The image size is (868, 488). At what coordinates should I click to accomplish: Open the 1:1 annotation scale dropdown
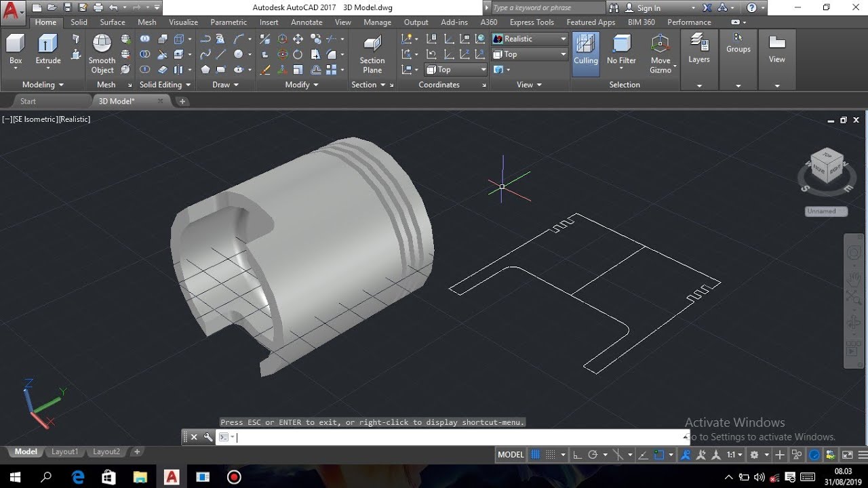pos(735,455)
